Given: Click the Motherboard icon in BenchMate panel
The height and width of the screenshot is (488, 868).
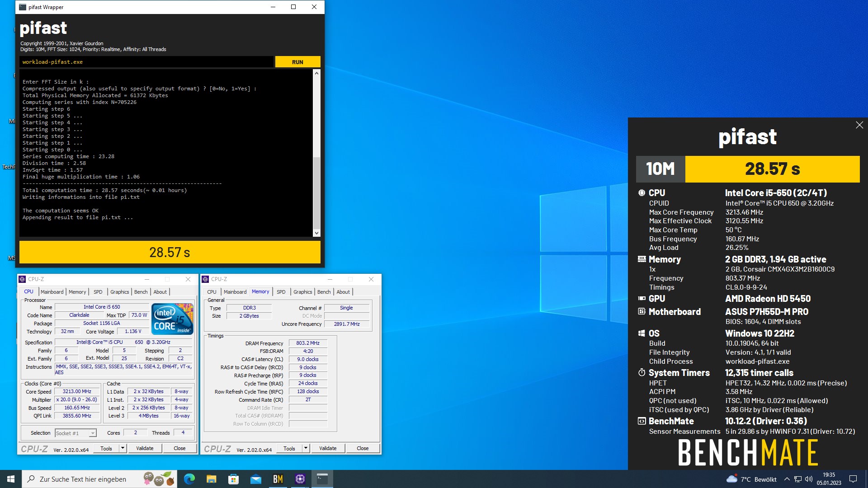Looking at the screenshot, I should tap(642, 312).
